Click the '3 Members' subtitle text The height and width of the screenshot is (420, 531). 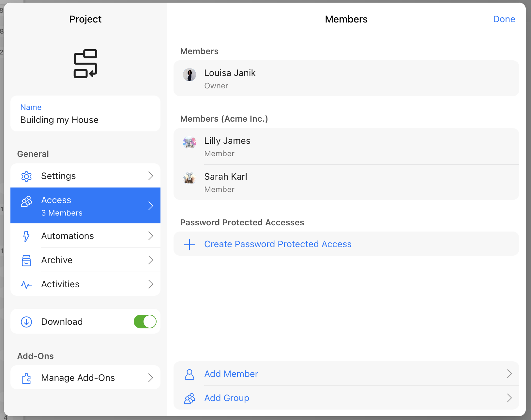(62, 213)
